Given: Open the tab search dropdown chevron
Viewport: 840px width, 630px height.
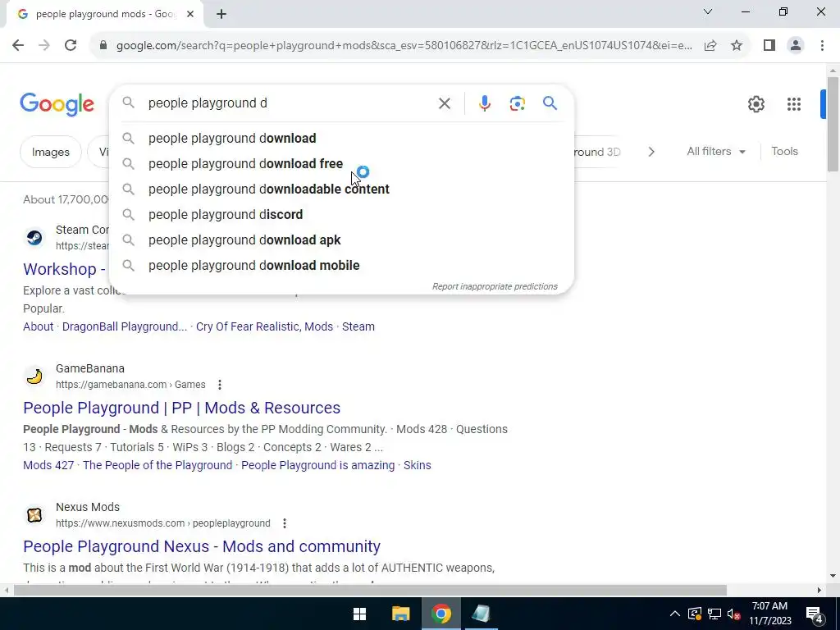Looking at the screenshot, I should 708,11.
